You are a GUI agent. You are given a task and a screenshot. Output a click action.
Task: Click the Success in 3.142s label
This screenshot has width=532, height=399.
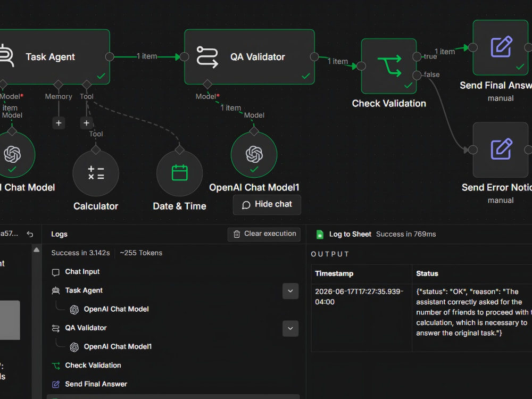(81, 253)
